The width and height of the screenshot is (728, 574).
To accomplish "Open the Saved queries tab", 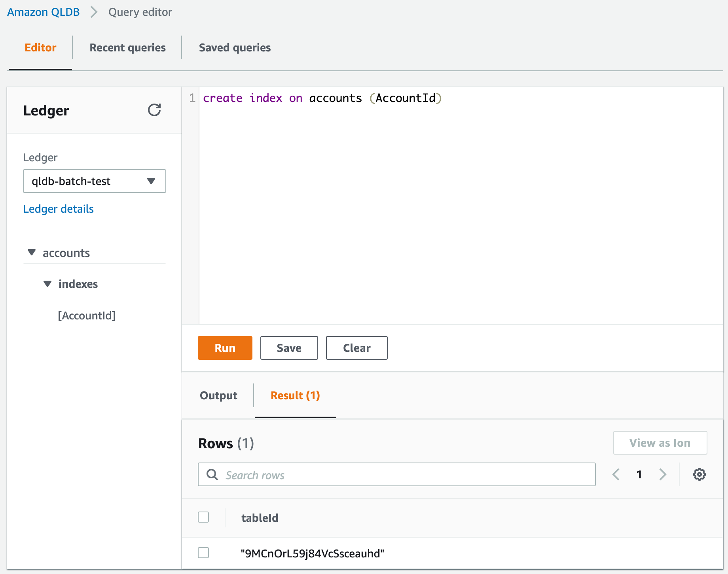I will click(235, 48).
